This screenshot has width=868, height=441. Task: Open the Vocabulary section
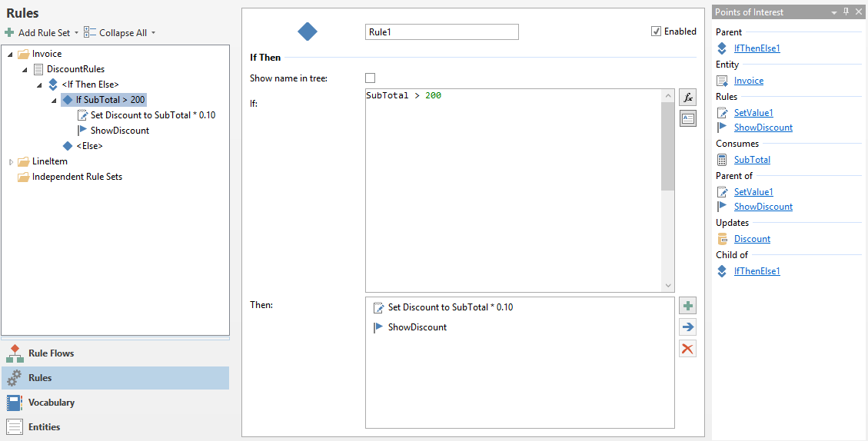(51, 403)
